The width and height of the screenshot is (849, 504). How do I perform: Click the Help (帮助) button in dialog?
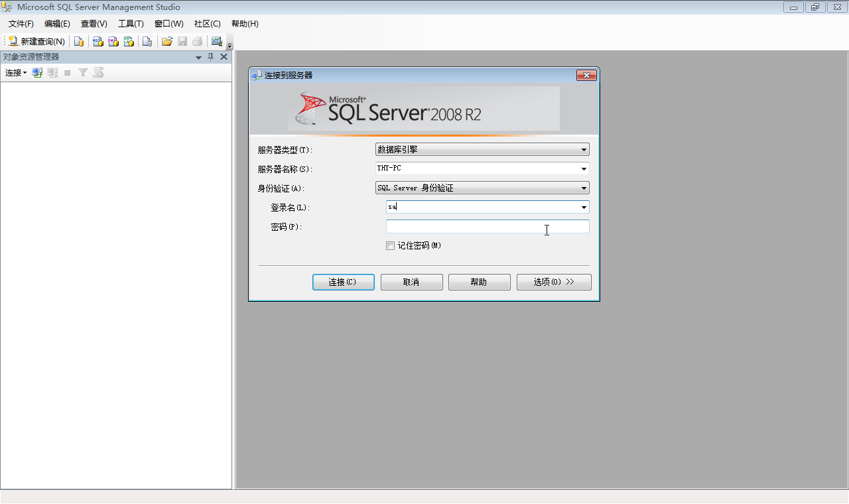point(480,283)
